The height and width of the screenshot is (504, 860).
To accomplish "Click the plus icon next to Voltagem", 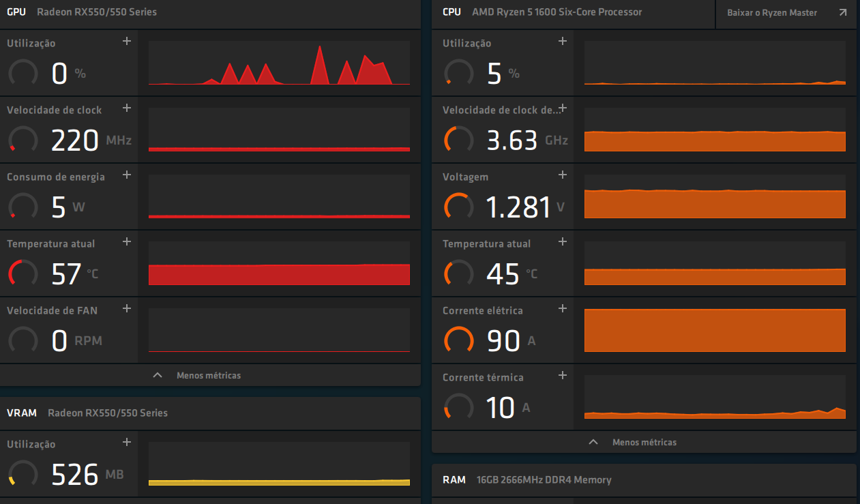I will pyautogui.click(x=563, y=175).
